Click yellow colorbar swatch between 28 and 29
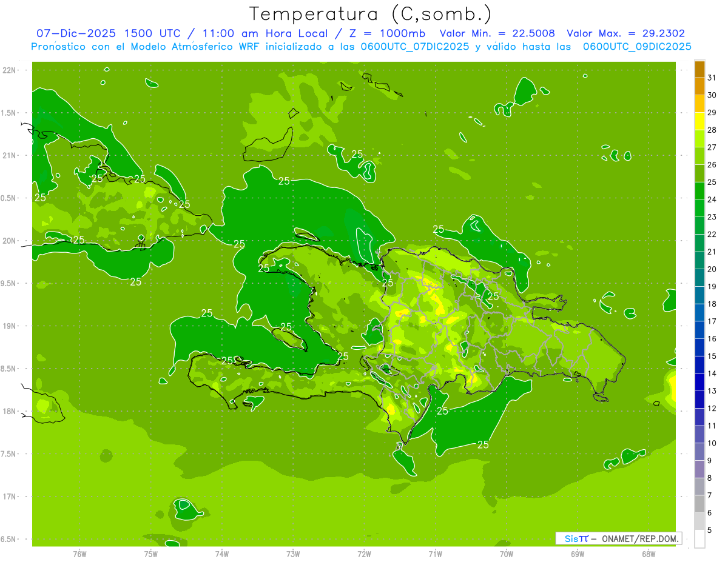This screenshot has height=562, width=728. [x=699, y=121]
